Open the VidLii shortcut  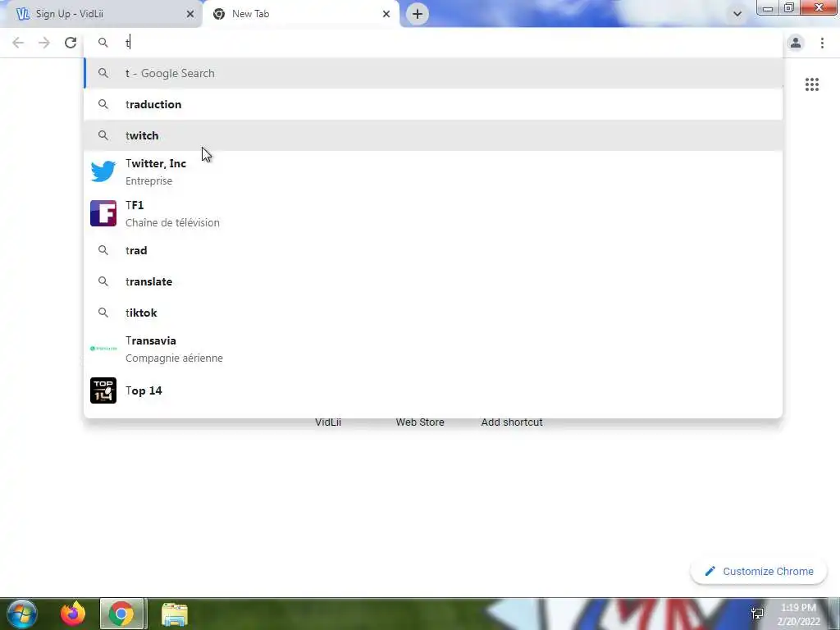pyautogui.click(x=328, y=422)
